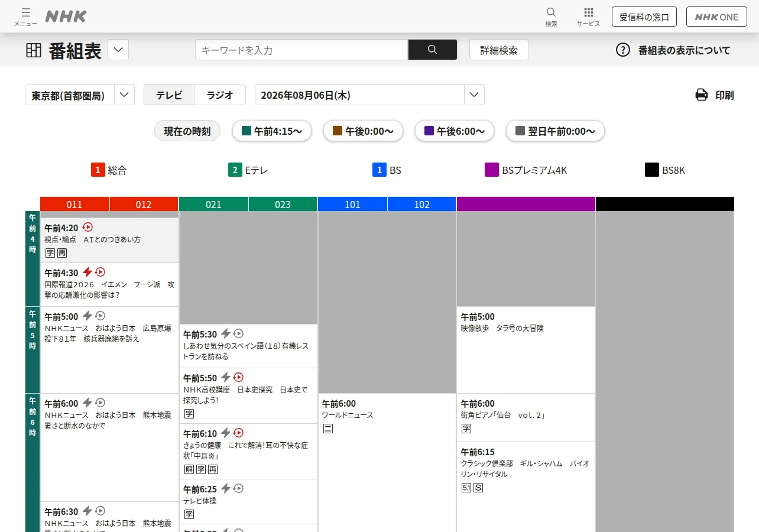Click the red 総合 channel badge
The width and height of the screenshot is (759, 532).
[x=98, y=170]
